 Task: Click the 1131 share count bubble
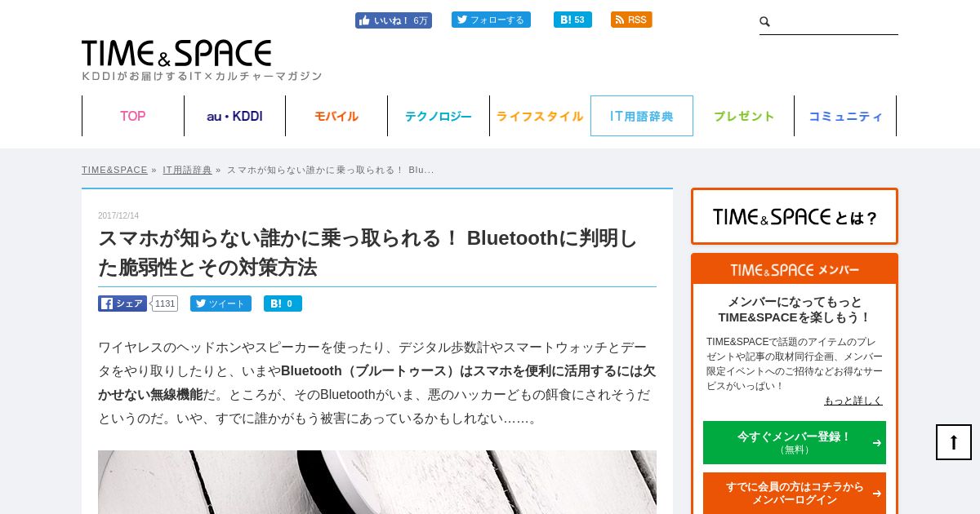[165, 304]
